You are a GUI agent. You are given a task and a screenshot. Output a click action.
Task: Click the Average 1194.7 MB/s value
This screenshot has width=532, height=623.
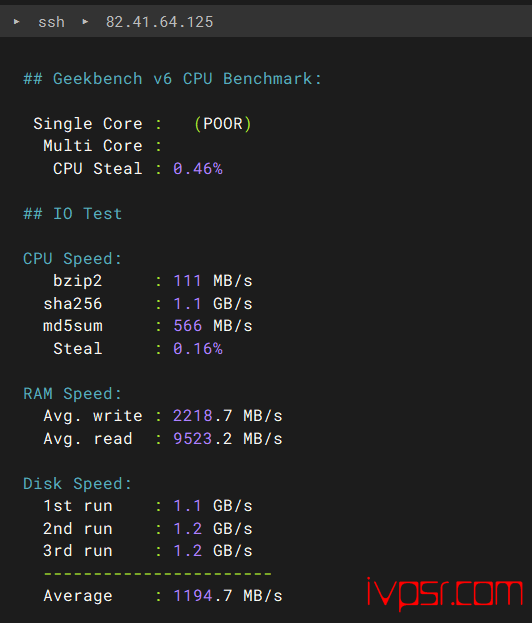coord(228,596)
